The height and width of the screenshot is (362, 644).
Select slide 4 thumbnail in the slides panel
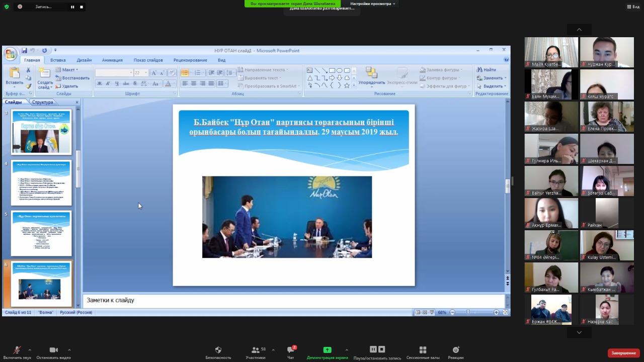(41, 183)
